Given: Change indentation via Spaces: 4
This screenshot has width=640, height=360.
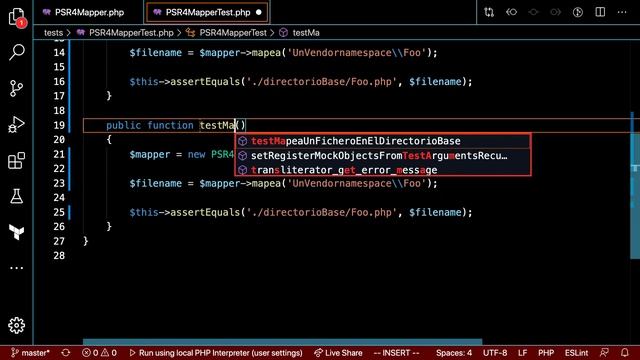Looking at the screenshot, I should click(x=453, y=353).
